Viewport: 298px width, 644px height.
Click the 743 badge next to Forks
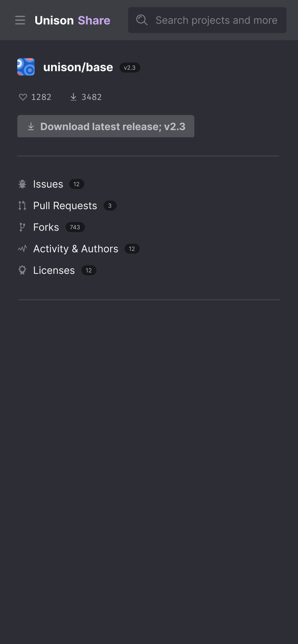tap(75, 227)
